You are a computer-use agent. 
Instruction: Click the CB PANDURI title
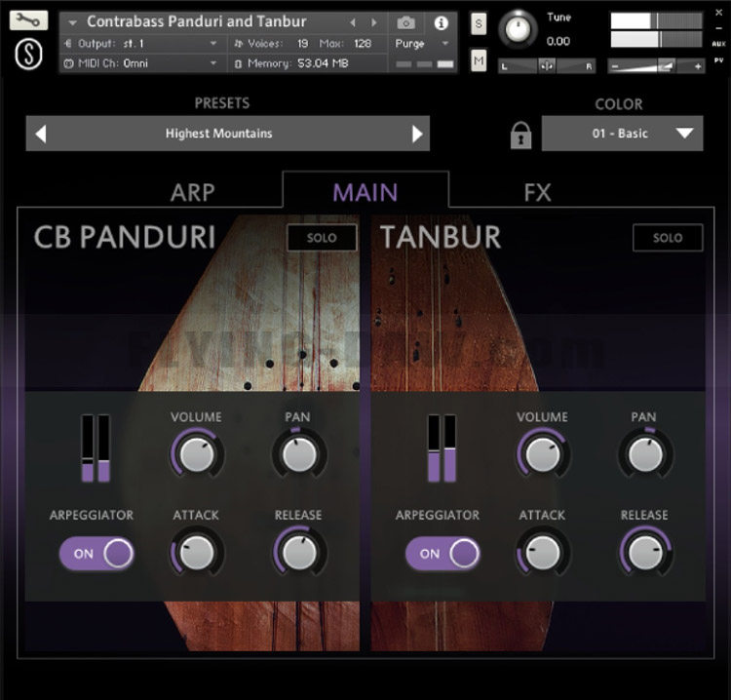pos(125,237)
